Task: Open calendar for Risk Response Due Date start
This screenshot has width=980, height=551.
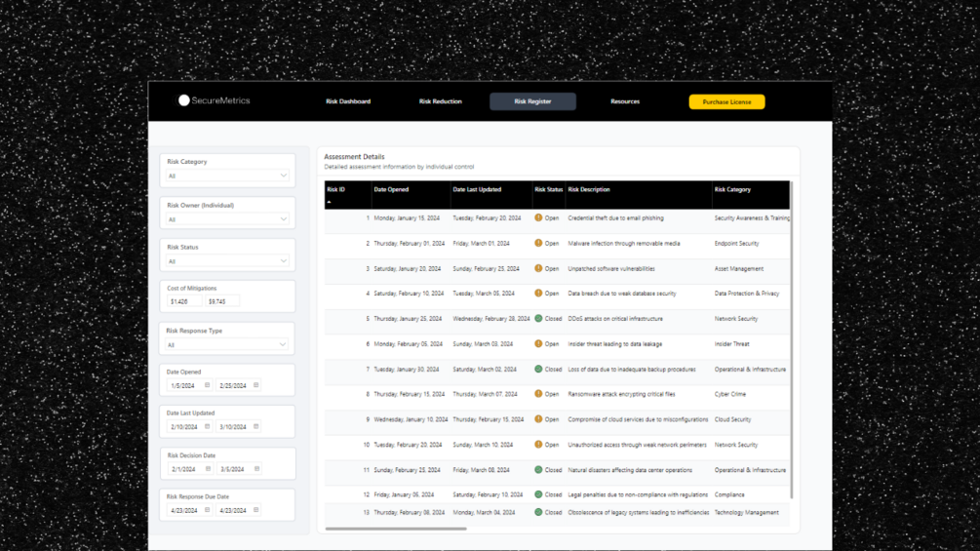Action: pyautogui.click(x=208, y=510)
